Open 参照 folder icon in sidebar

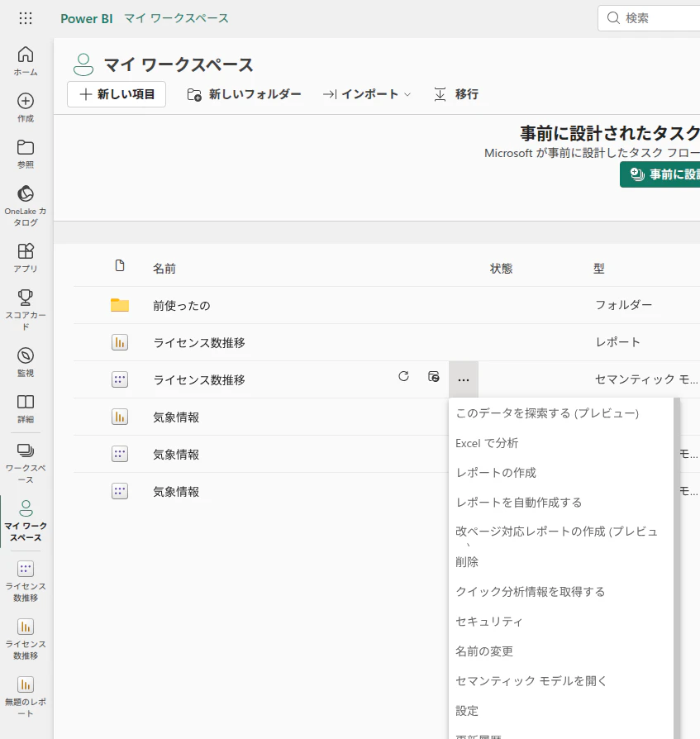coord(26,154)
